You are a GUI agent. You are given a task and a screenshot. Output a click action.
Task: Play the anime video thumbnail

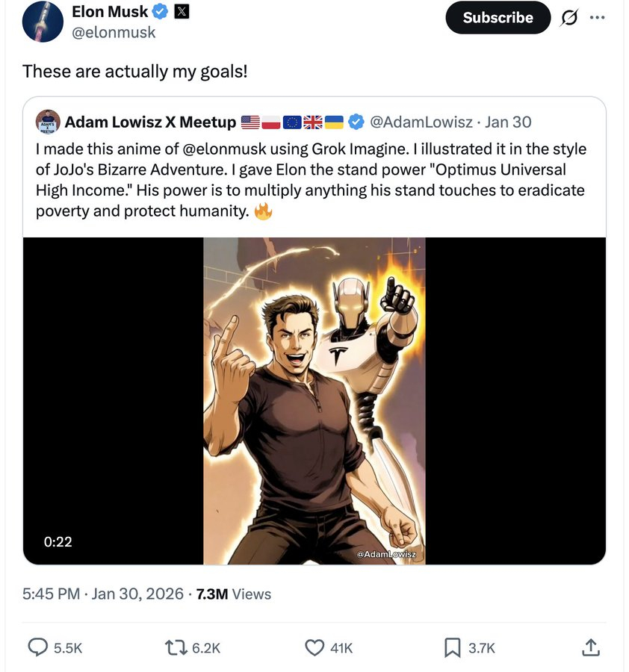314,401
